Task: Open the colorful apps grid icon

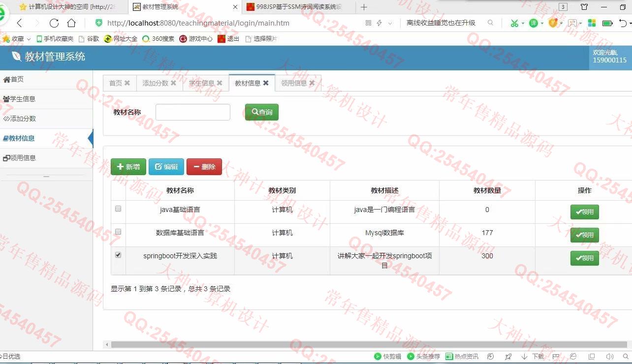Action: point(592,23)
